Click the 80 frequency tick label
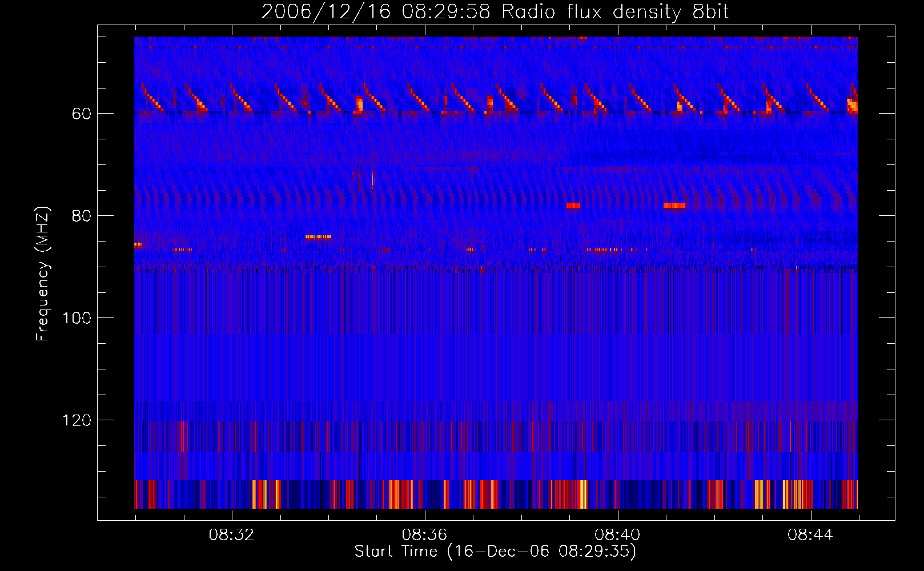924x571 pixels. pos(82,216)
